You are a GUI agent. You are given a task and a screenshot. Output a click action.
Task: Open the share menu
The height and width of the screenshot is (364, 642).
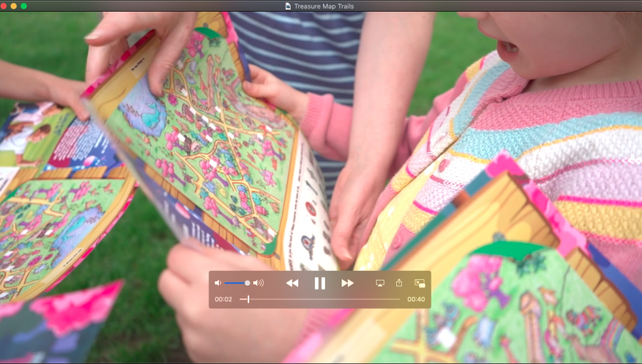(399, 283)
